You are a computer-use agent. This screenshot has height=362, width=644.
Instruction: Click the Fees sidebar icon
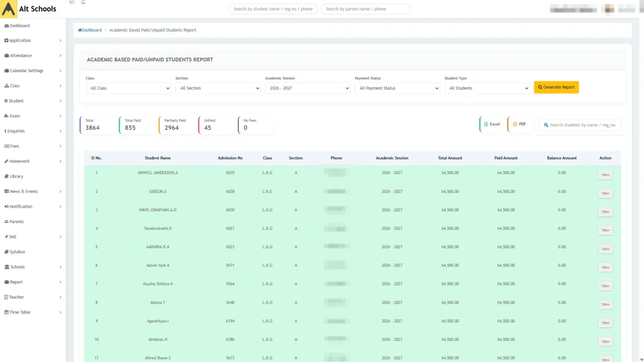(6, 146)
